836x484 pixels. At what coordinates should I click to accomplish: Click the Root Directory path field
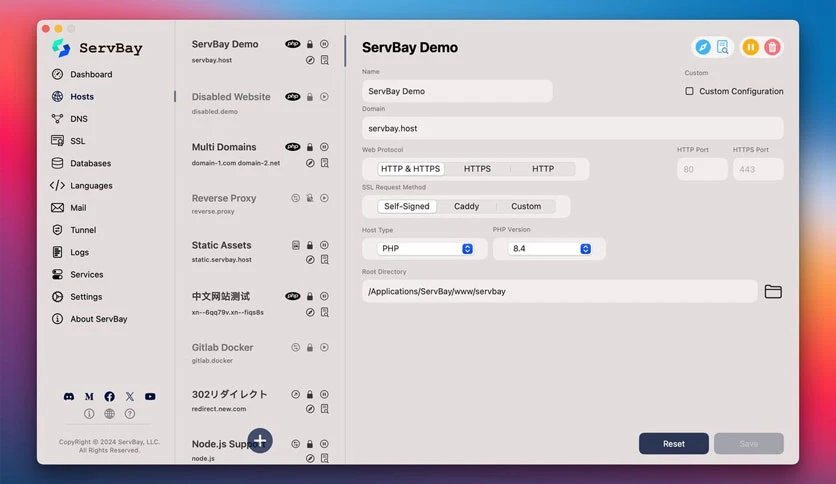(560, 292)
